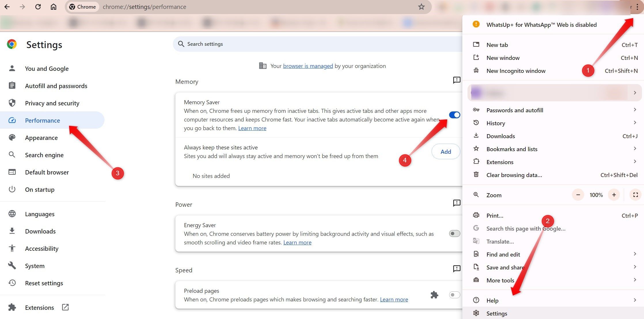Open the 'browser is managed' link
The height and width of the screenshot is (319, 644).
tap(308, 66)
